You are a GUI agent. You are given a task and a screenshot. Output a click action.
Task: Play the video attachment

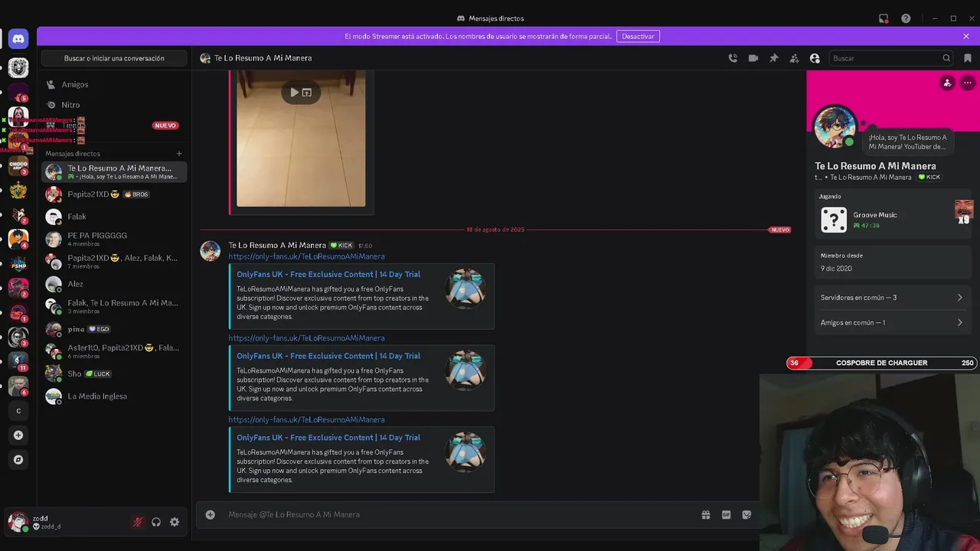click(294, 93)
